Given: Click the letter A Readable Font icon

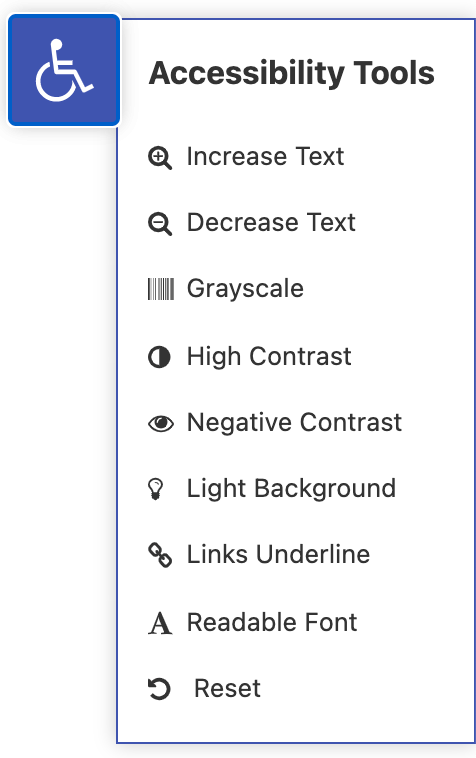Looking at the screenshot, I should [160, 623].
